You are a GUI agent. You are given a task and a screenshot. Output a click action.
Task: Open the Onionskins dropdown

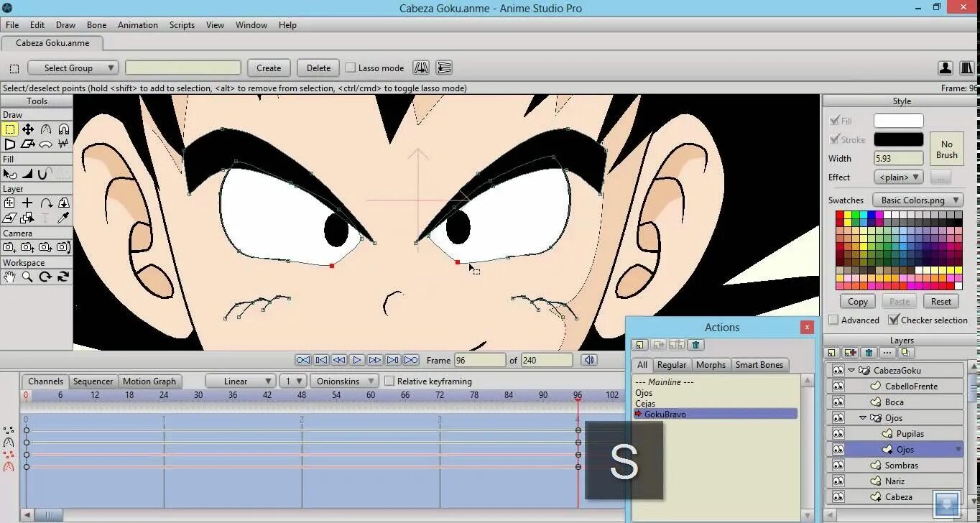coord(343,381)
